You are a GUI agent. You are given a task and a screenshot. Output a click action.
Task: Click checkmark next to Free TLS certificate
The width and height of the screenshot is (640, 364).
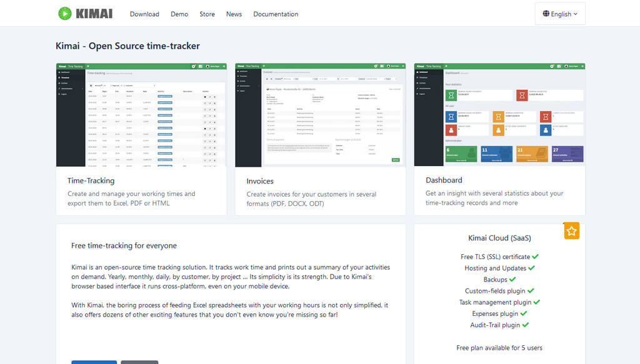pos(536,257)
